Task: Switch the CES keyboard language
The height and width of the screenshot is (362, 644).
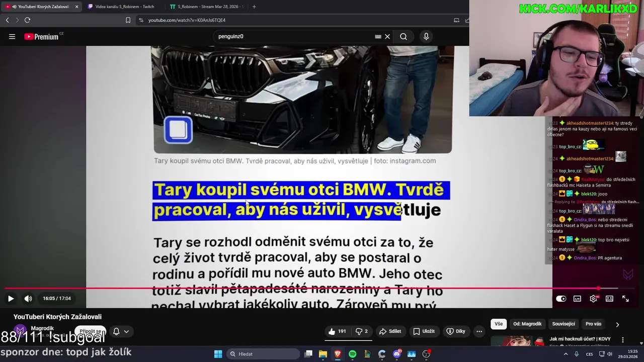Action: click(x=590, y=354)
